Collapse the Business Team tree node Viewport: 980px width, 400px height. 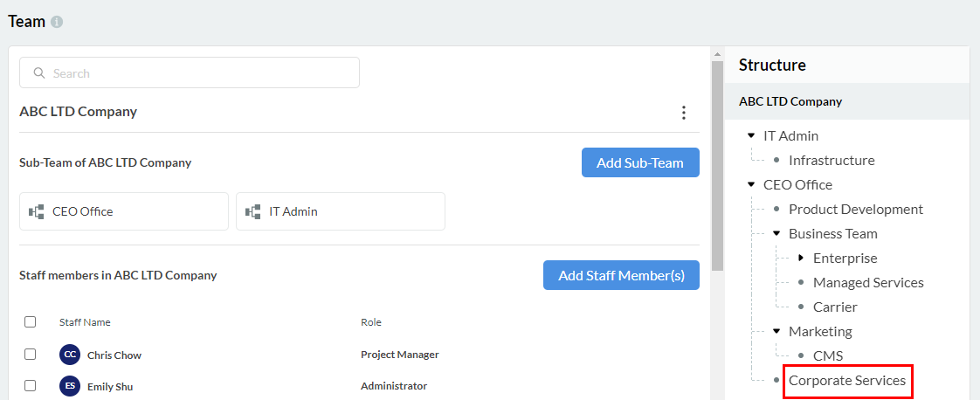776,234
